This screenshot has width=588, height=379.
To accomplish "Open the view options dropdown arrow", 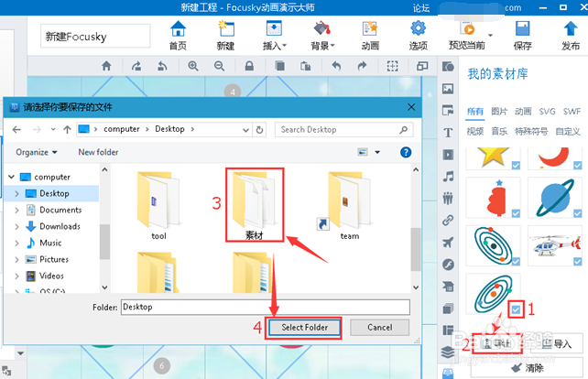I will click(377, 152).
